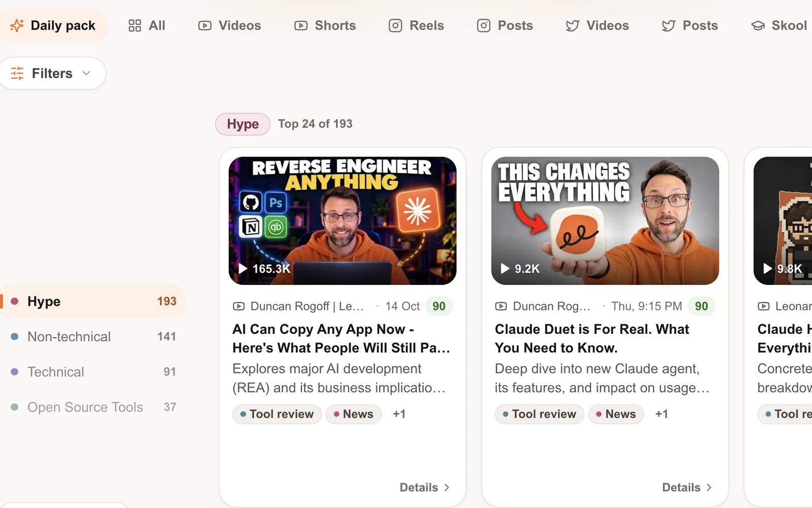The image size is (812, 508).
Task: Click News tag on Claude Duet card
Action: click(x=616, y=414)
